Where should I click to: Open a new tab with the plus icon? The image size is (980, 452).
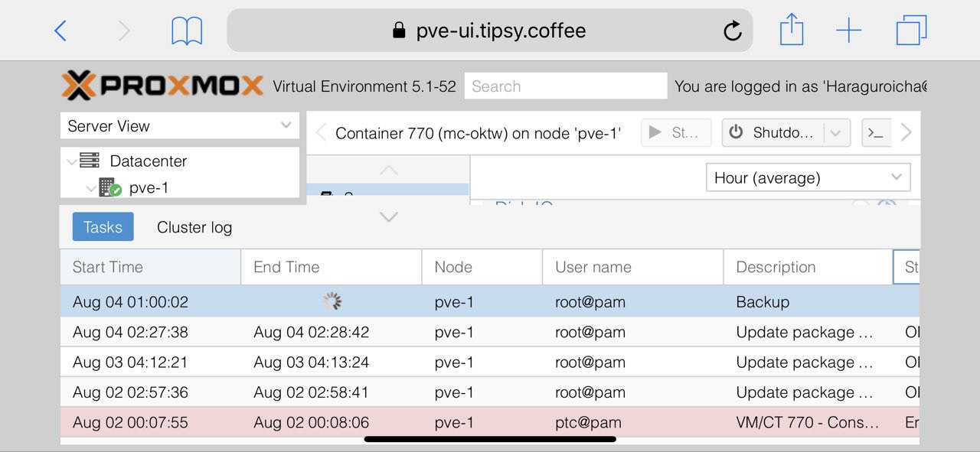pos(848,31)
